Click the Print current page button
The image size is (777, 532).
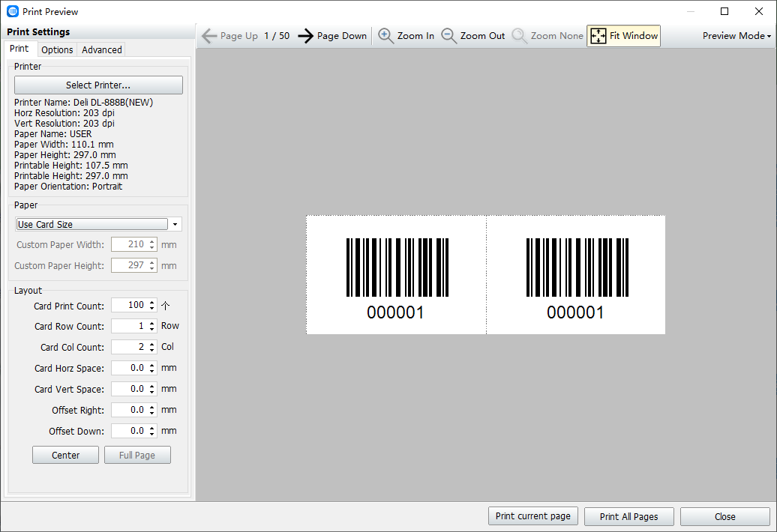pos(533,516)
